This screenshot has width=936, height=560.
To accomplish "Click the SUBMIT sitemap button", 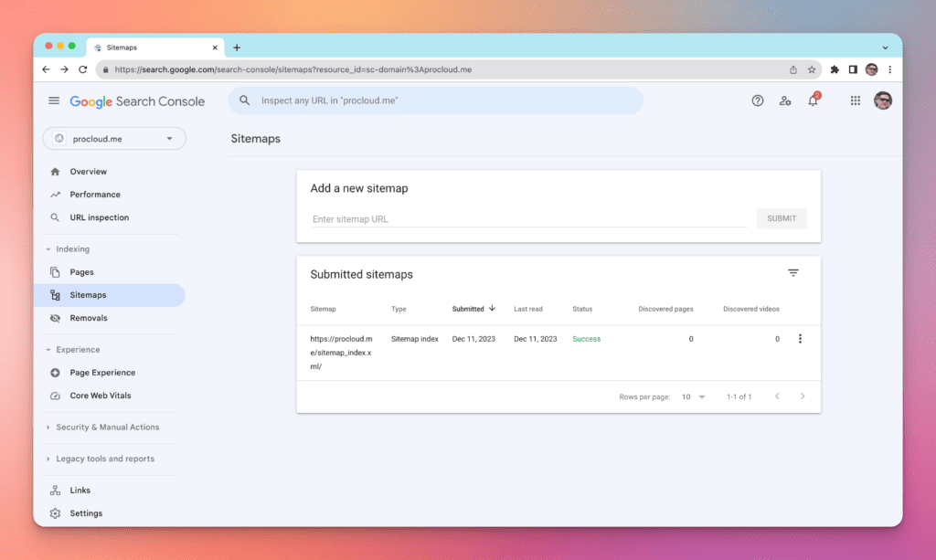I will [x=782, y=219].
